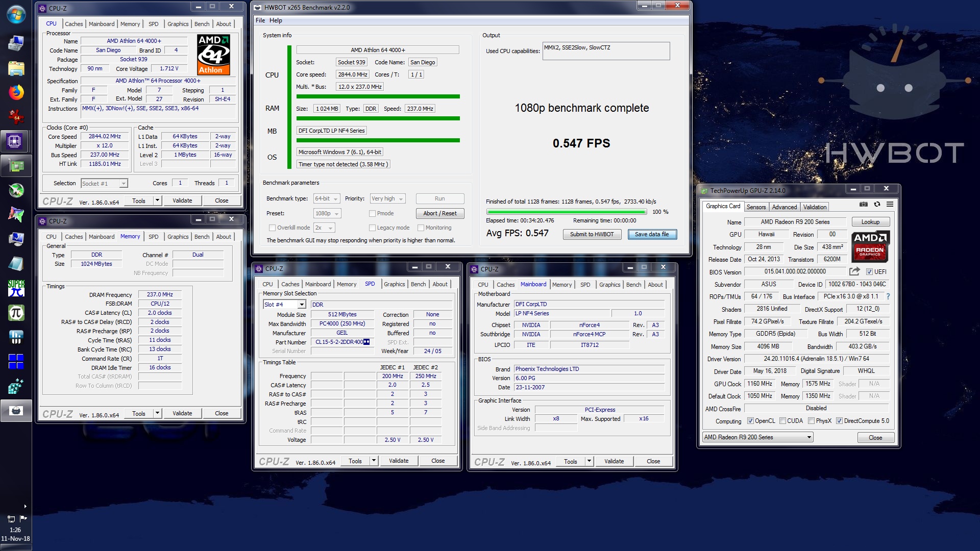The width and height of the screenshot is (980, 551).
Task: Click the AMD Radeon Graphics logo in GPU-Z
Action: tap(870, 246)
